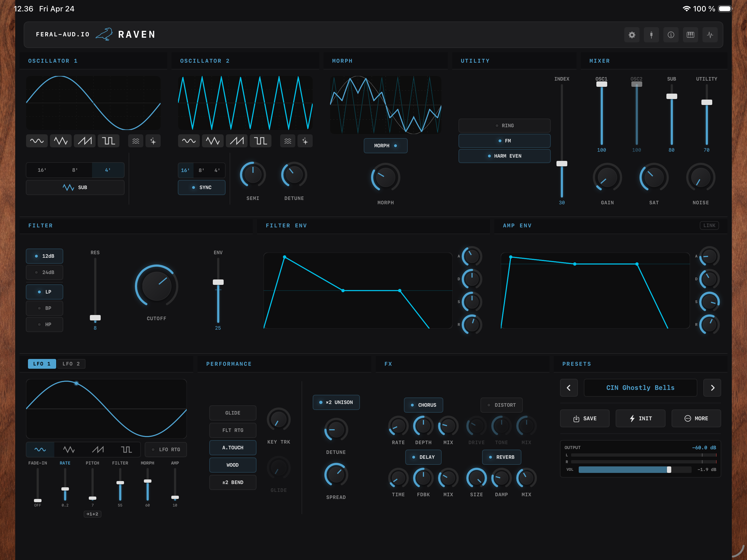Toggle the REVERB effect

coord(502,457)
